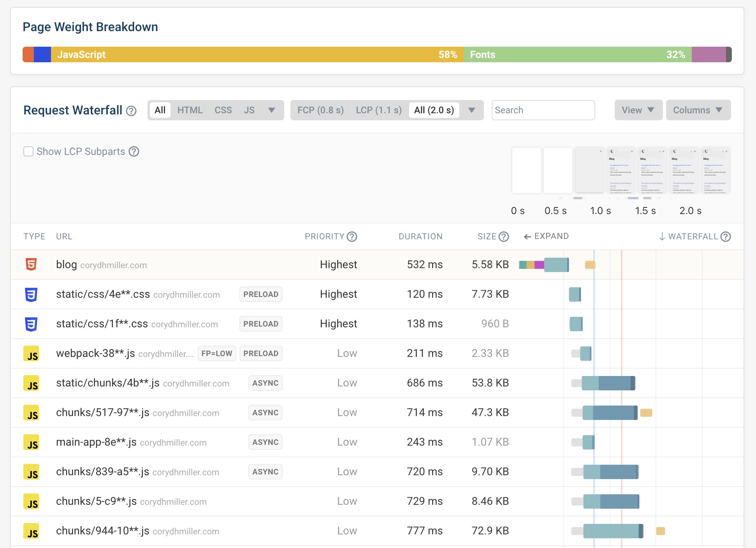This screenshot has width=756, height=548.
Task: Show requests up to FCP (0.8 s)
Action: [x=321, y=110]
